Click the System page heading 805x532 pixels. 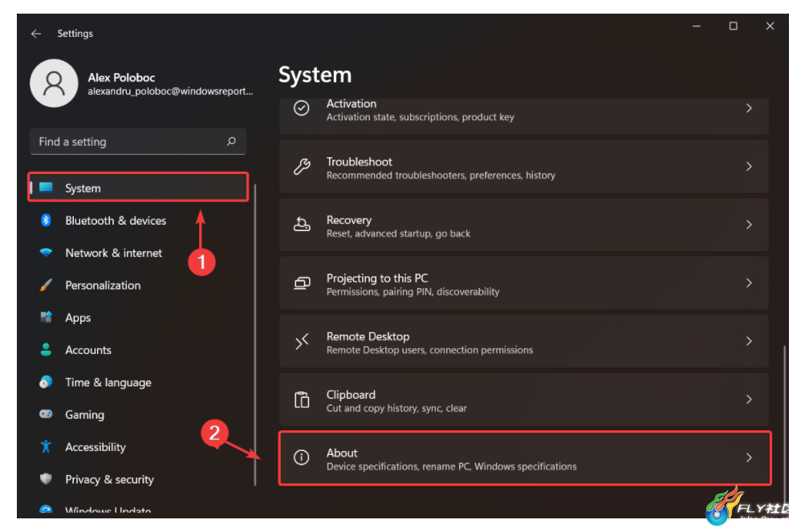pos(315,75)
